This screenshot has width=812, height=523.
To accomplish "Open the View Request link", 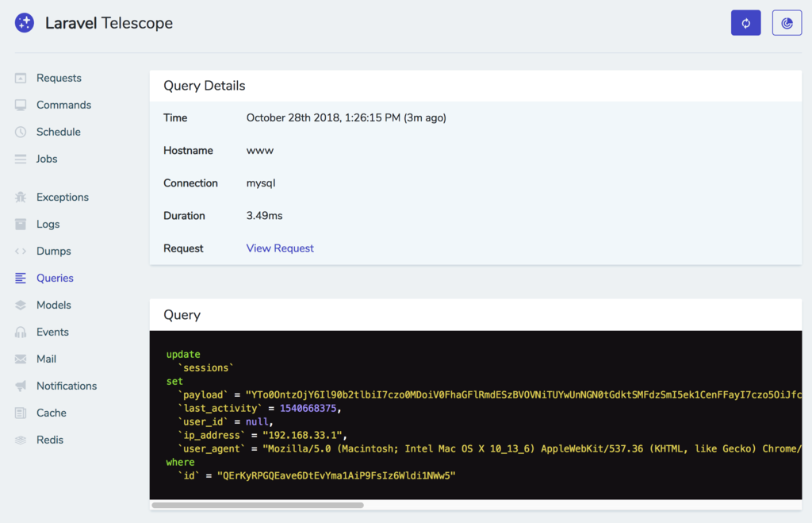I will [x=279, y=248].
